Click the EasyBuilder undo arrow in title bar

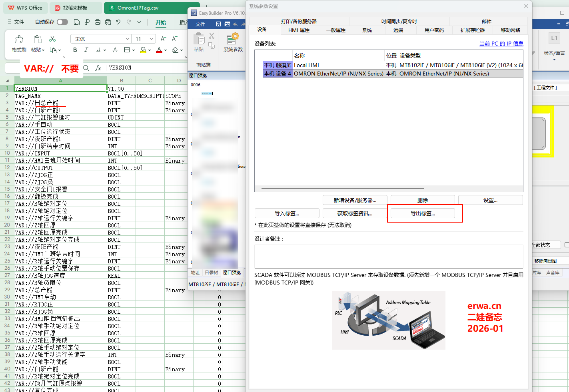click(x=236, y=24)
